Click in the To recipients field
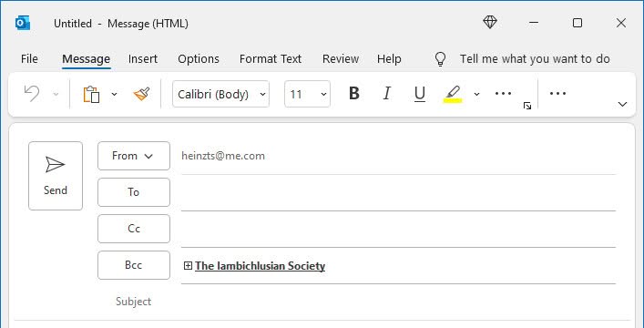Screen dimensions: 644x328 coord(398,192)
